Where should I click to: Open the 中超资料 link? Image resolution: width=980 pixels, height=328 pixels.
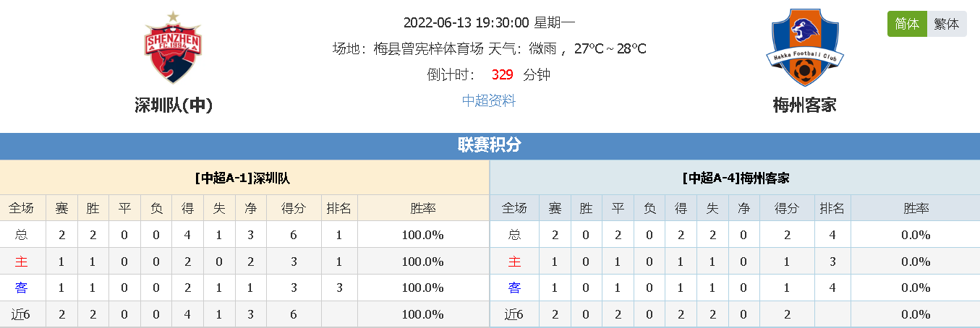click(x=489, y=100)
